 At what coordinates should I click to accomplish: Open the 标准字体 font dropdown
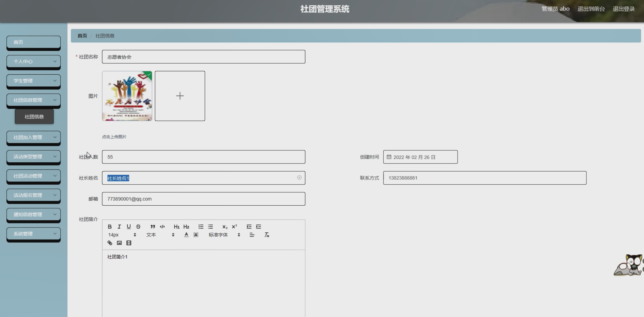[224, 235]
